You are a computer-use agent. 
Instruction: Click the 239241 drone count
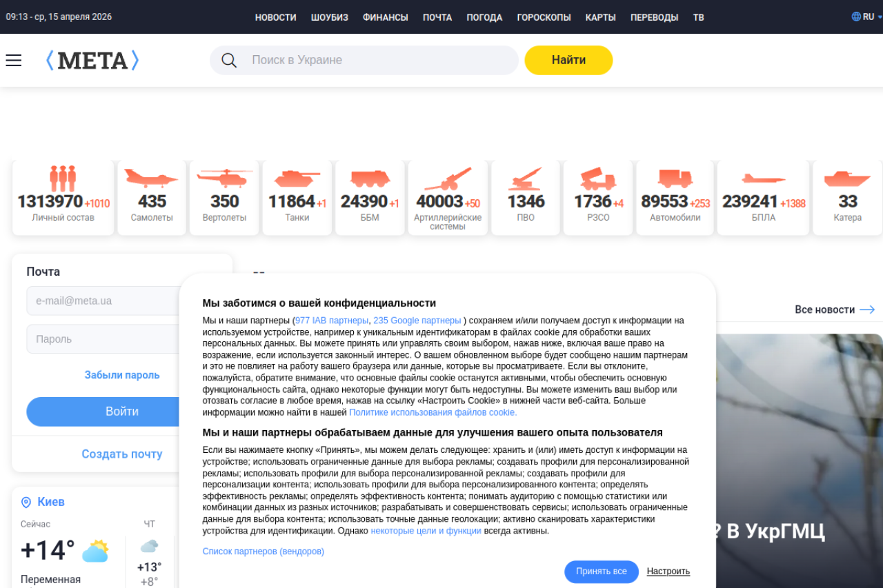tap(751, 201)
